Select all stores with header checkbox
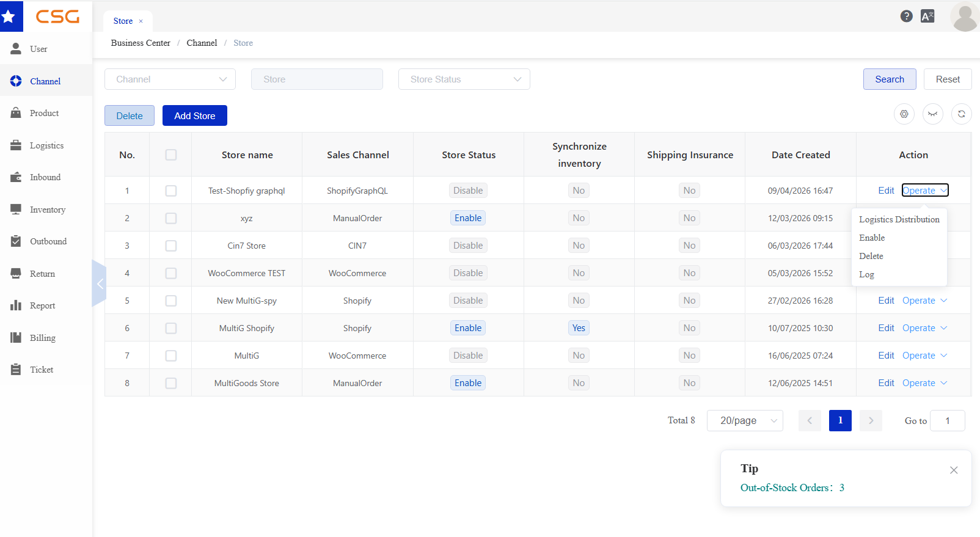 [171, 155]
